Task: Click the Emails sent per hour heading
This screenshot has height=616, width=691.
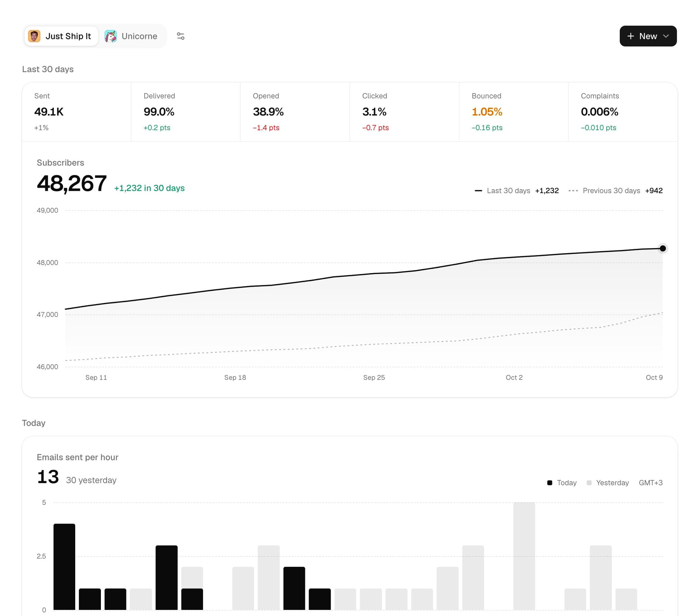Action: point(78,457)
